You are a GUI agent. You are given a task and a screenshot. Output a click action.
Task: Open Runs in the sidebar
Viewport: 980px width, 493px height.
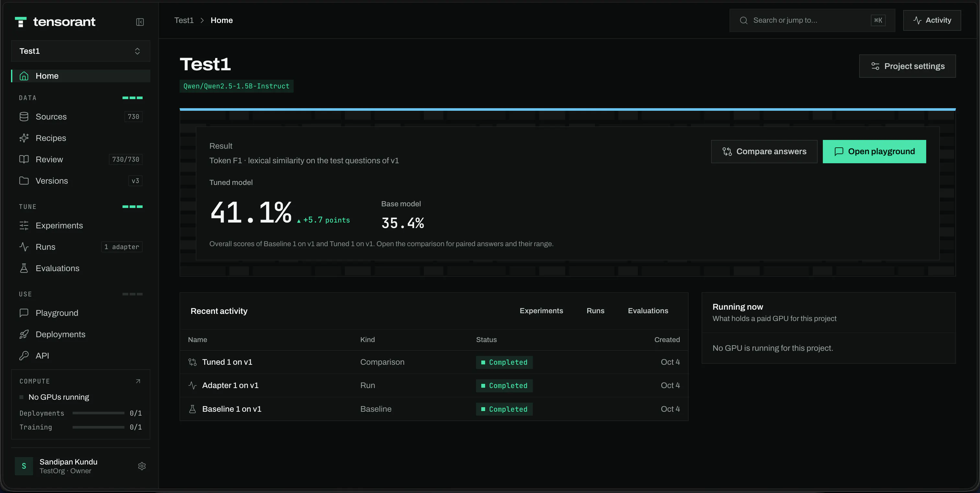[x=81, y=247]
